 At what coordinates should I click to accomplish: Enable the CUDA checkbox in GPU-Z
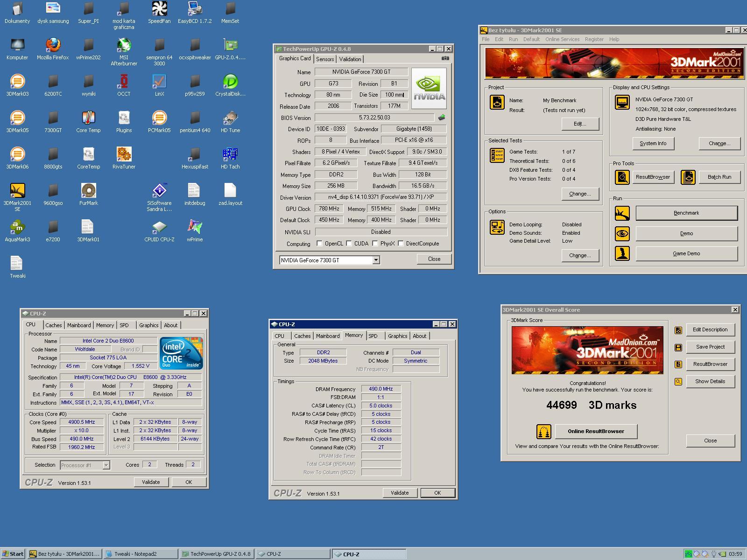click(349, 243)
